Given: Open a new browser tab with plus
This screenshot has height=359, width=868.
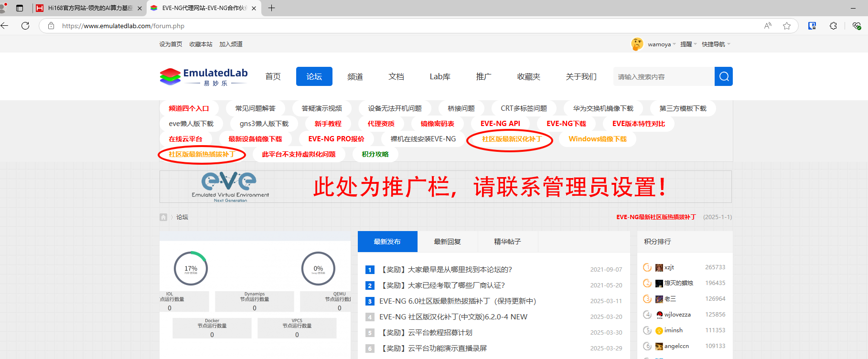Looking at the screenshot, I should pyautogui.click(x=271, y=8).
